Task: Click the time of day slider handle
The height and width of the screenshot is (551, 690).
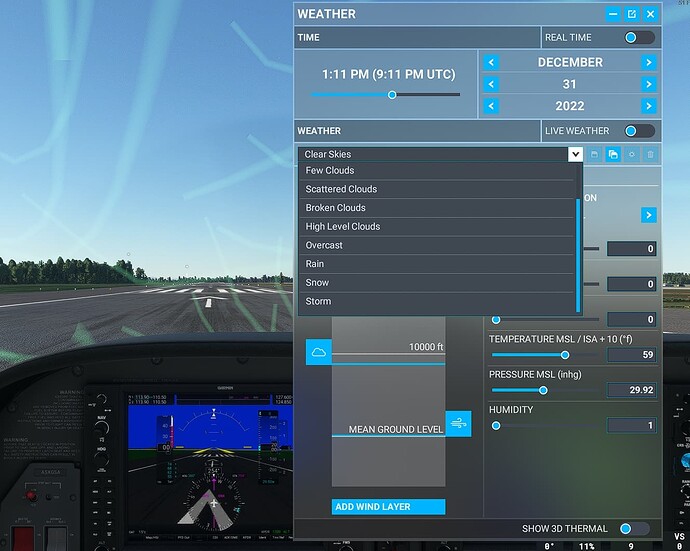Action: pos(392,95)
